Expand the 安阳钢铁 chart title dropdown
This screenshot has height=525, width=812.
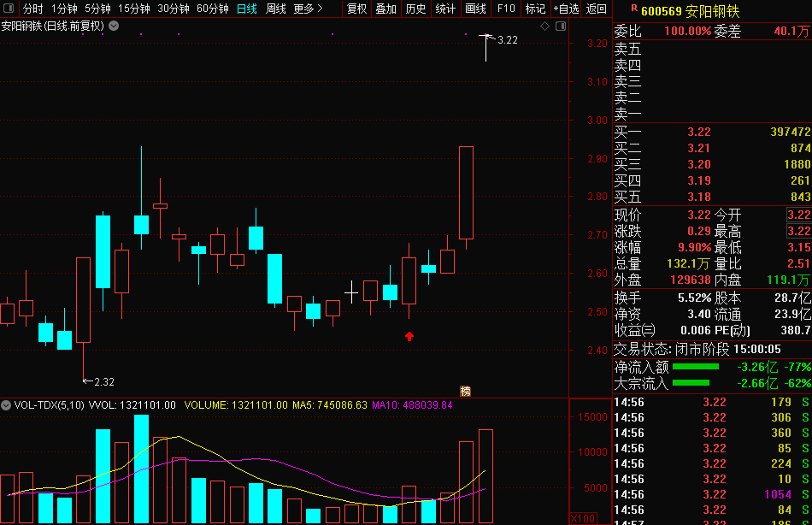[114, 26]
